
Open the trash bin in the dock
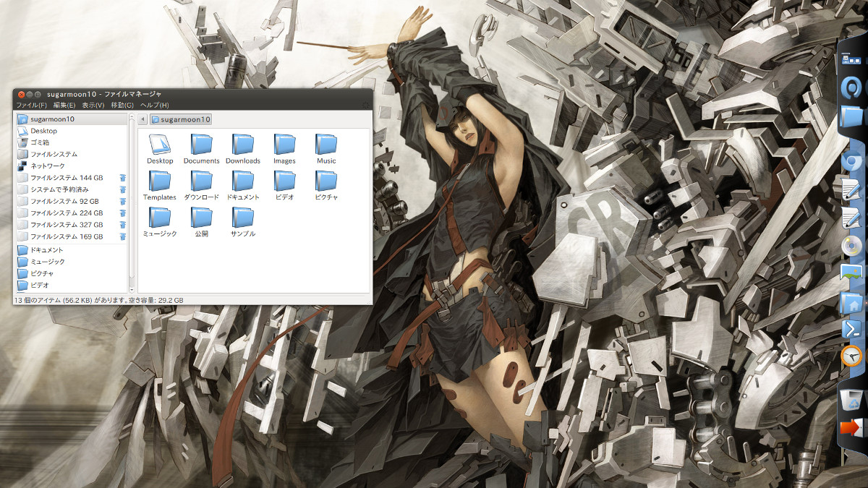pyautogui.click(x=852, y=398)
